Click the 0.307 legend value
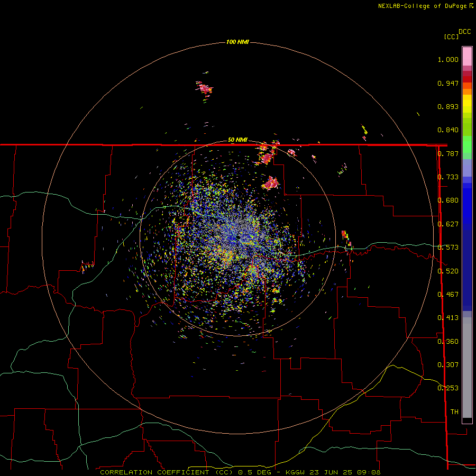The width and height of the screenshot is (476, 476). 448,365
